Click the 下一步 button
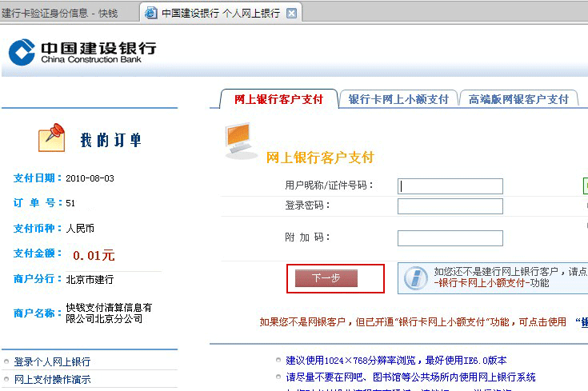The height and width of the screenshot is (391, 588). 326,278
